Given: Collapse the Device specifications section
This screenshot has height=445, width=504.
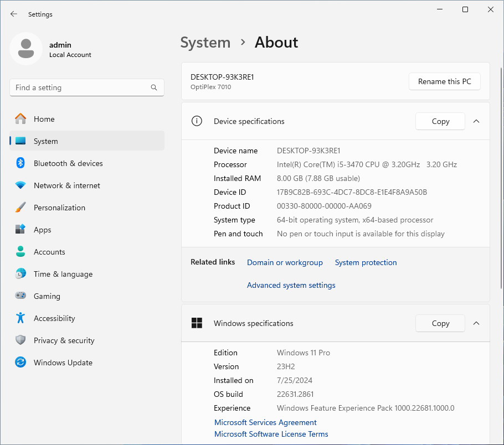Looking at the screenshot, I should click(476, 121).
